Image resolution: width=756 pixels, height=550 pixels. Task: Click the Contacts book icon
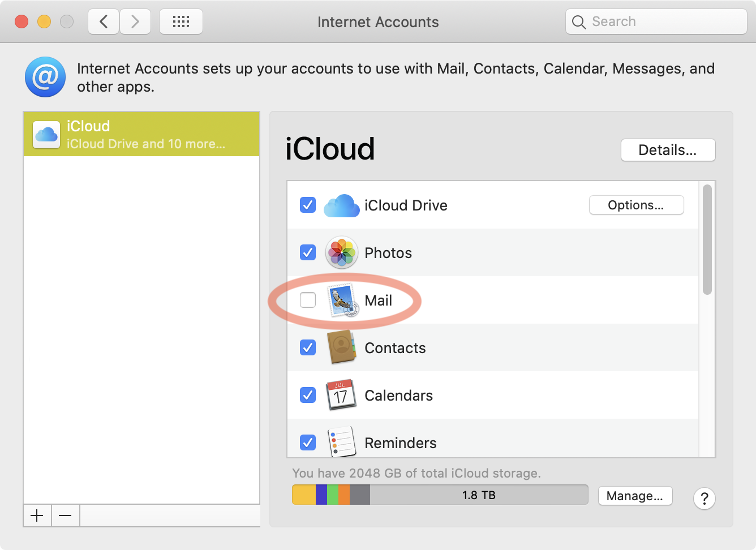click(x=341, y=347)
